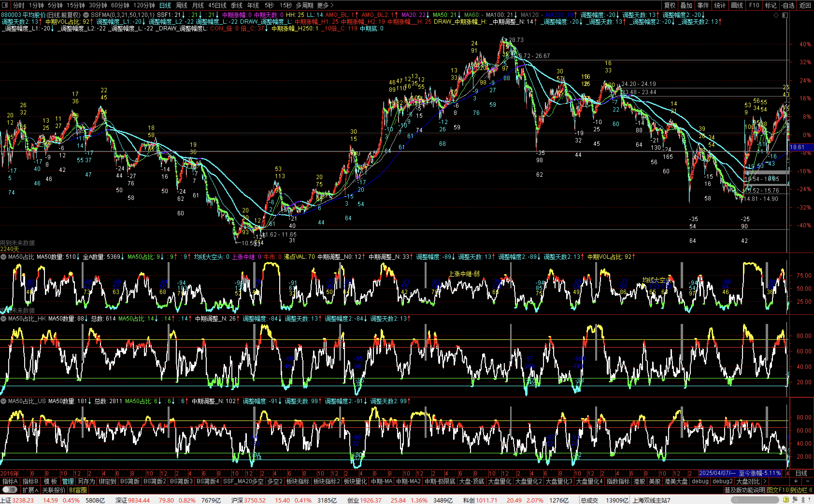Click the circle icon before MA50占比 MA50数量:510

click(3, 257)
